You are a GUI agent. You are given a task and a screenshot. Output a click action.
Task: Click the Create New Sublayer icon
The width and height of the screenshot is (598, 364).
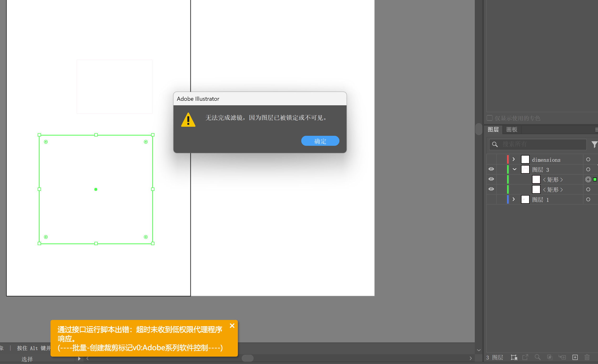coord(562,357)
